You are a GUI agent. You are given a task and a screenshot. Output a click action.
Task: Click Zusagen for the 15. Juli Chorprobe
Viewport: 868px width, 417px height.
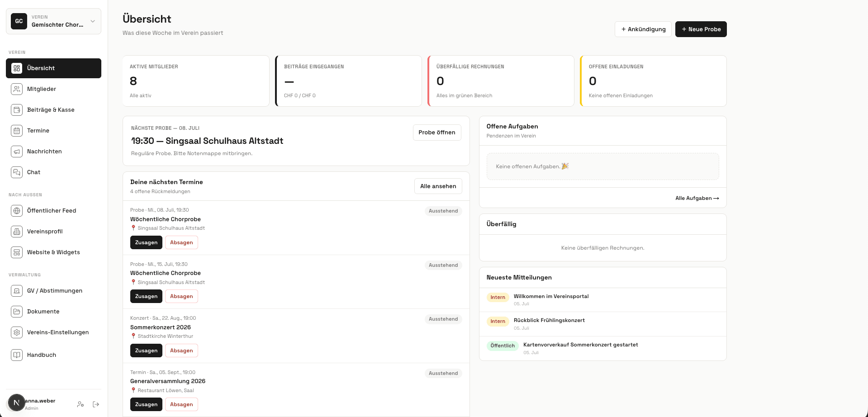click(x=146, y=296)
